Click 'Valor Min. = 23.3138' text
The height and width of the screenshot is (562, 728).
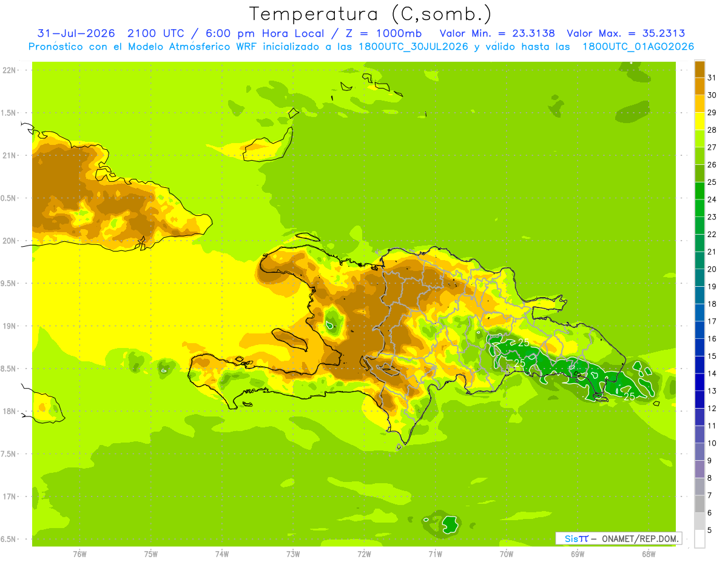[x=497, y=33]
